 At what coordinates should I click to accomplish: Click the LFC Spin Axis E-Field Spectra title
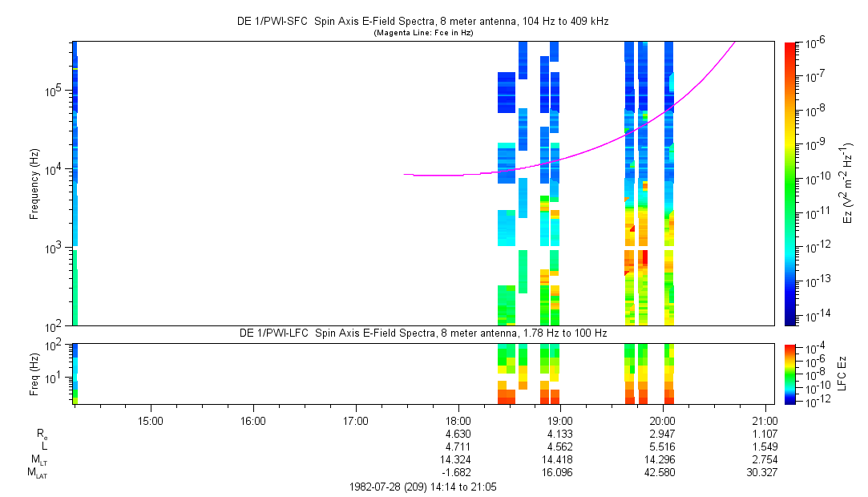coord(423,333)
